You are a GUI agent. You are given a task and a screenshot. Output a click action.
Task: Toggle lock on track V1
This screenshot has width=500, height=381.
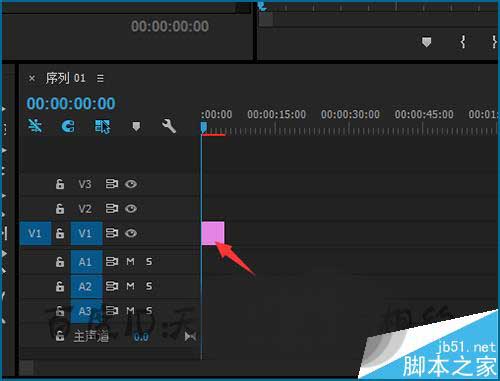tap(60, 233)
